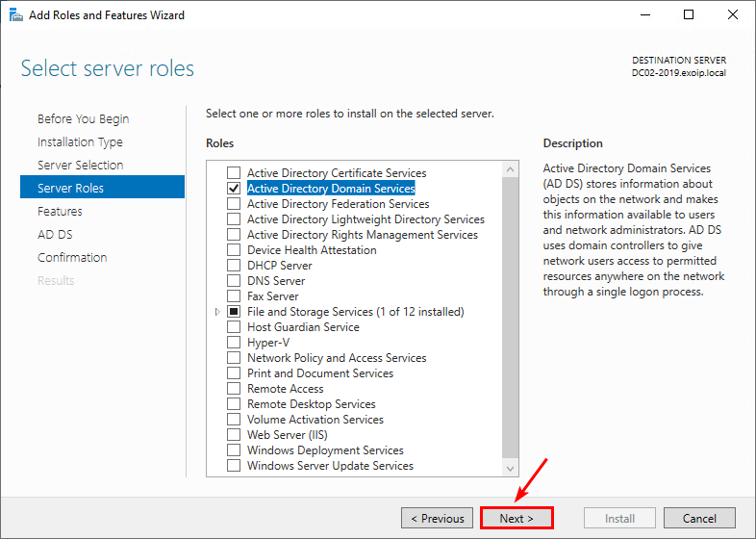Expand File and Storage Services tree arrow
Screen dimensions: 756x539
point(217,312)
